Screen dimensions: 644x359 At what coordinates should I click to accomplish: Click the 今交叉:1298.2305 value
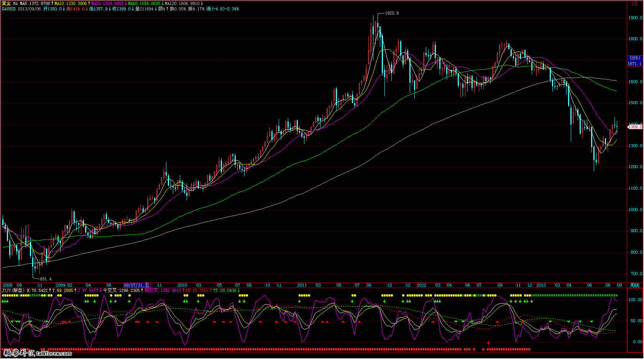[x=121, y=290]
